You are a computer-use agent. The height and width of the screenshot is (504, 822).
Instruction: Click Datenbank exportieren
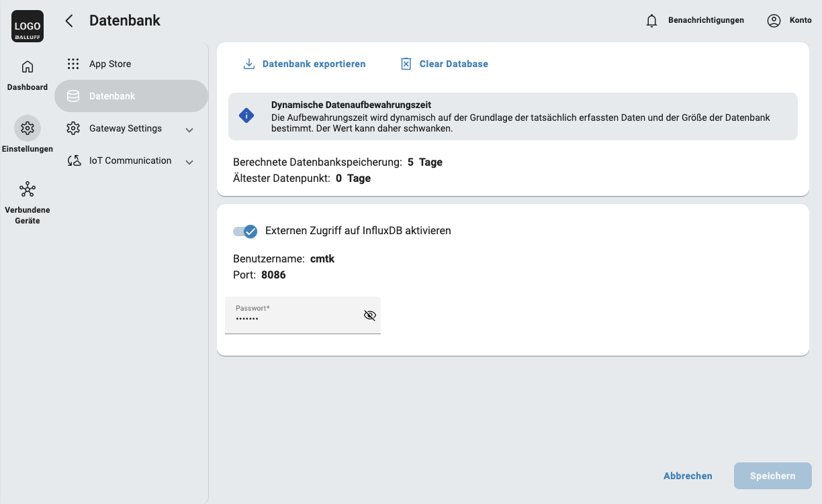point(304,64)
